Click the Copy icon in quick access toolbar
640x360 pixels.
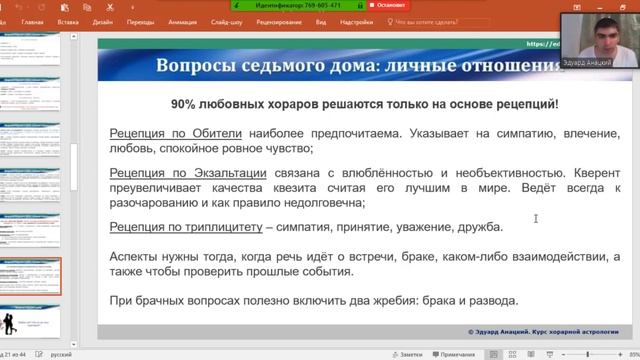(x=87, y=7)
